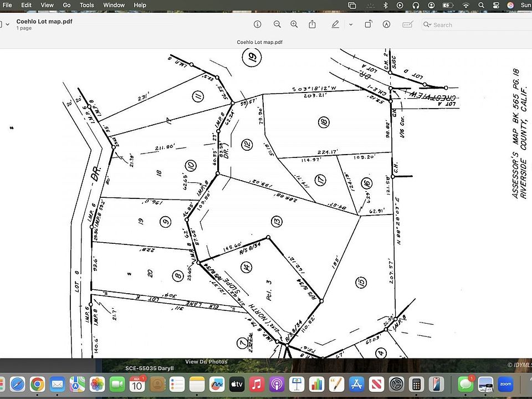
Task: Zoom out of the PDF
Action: (x=277, y=24)
